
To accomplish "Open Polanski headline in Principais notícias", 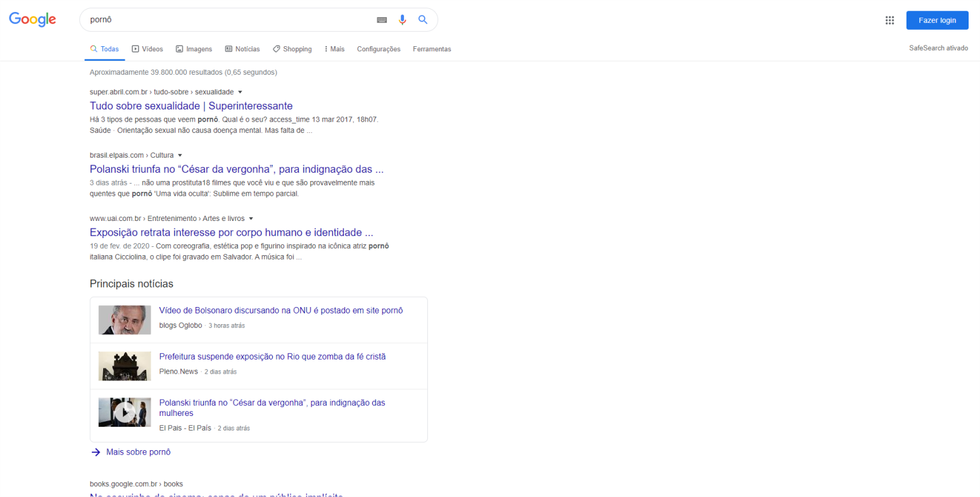I will (272, 408).
